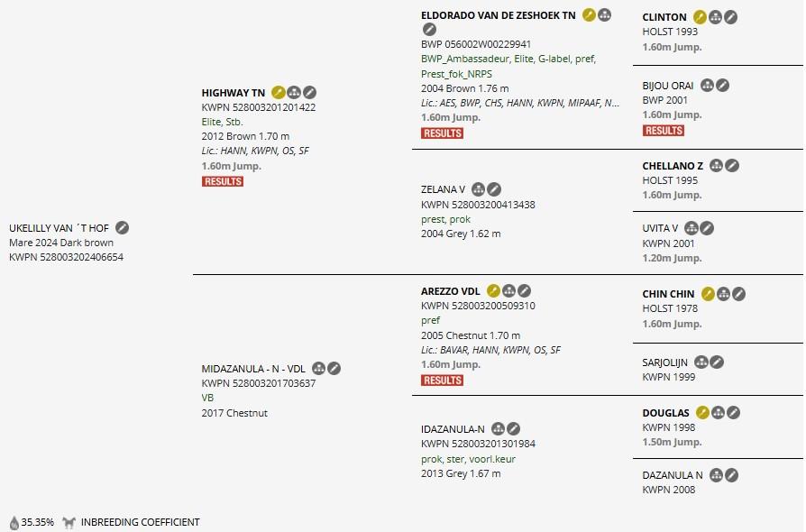Click the tree icon beside MIDAZANULA - N - VDL

[318, 369]
